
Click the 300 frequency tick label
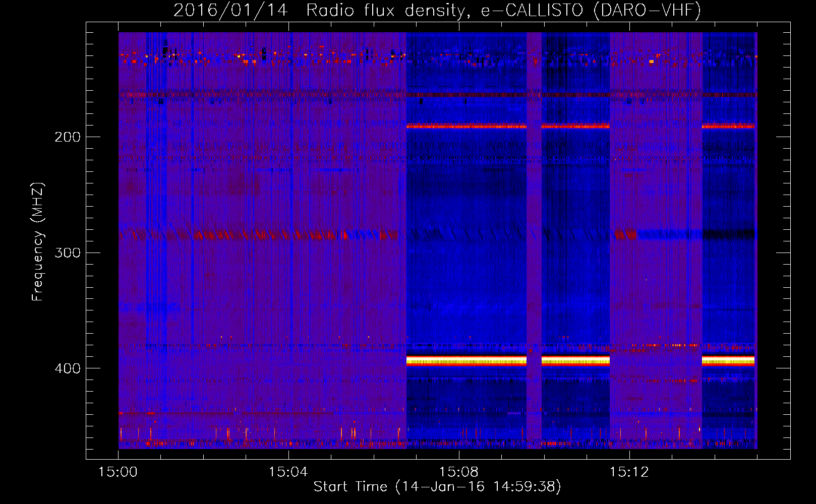[x=68, y=253]
